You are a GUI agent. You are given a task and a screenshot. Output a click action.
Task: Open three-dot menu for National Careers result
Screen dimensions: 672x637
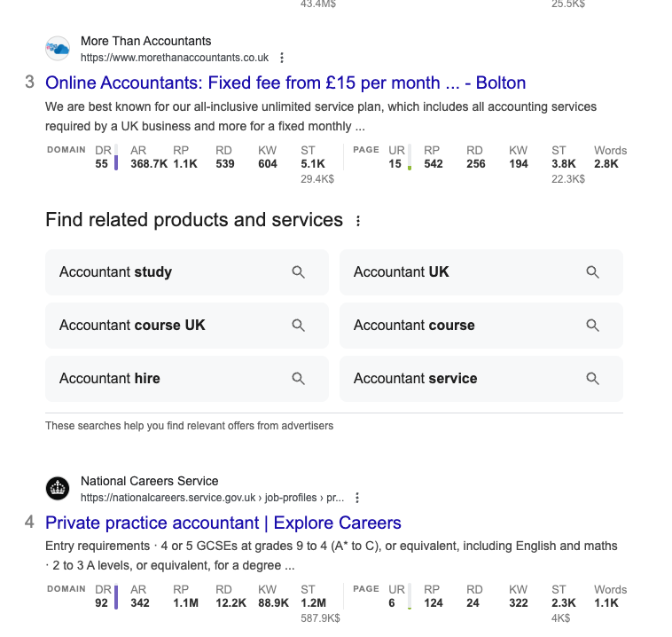pyautogui.click(x=357, y=498)
